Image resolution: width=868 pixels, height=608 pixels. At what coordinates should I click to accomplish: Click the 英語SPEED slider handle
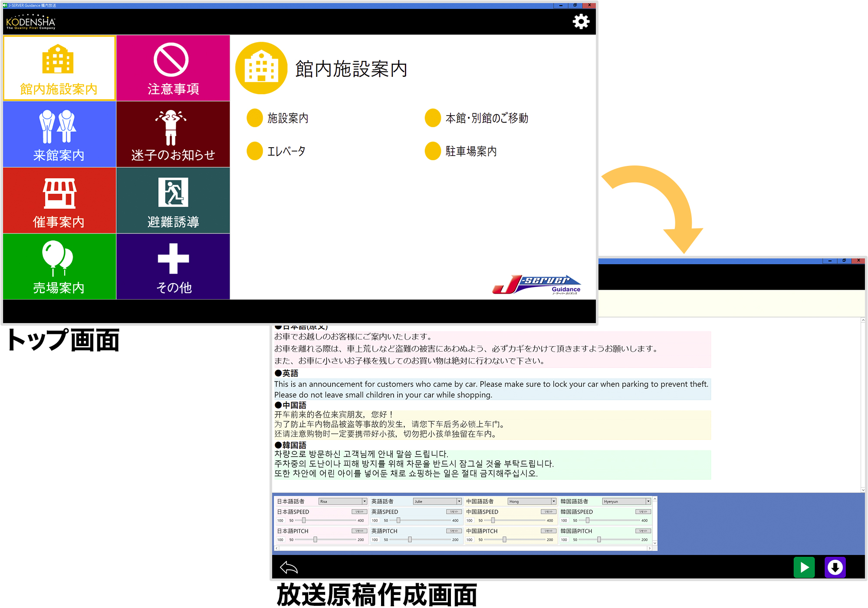(x=398, y=520)
